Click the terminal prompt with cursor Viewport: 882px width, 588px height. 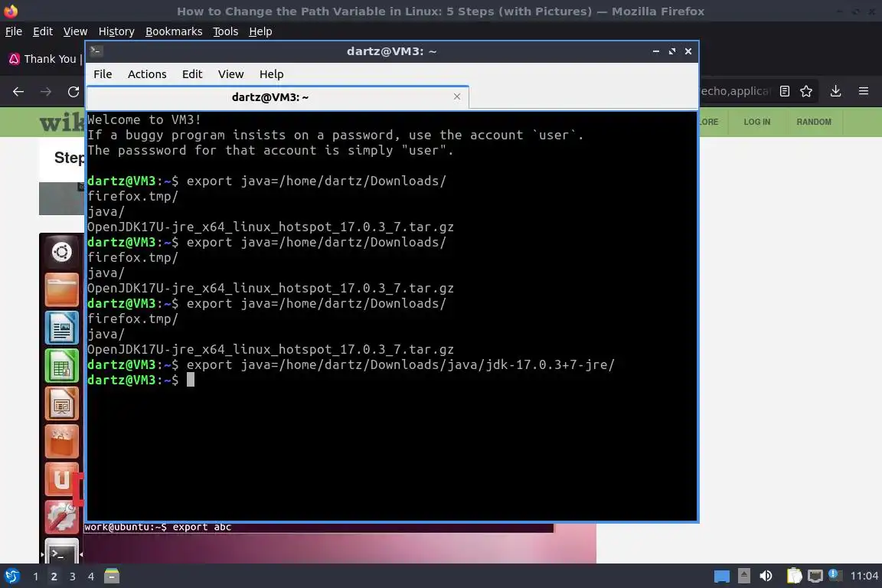tap(141, 380)
